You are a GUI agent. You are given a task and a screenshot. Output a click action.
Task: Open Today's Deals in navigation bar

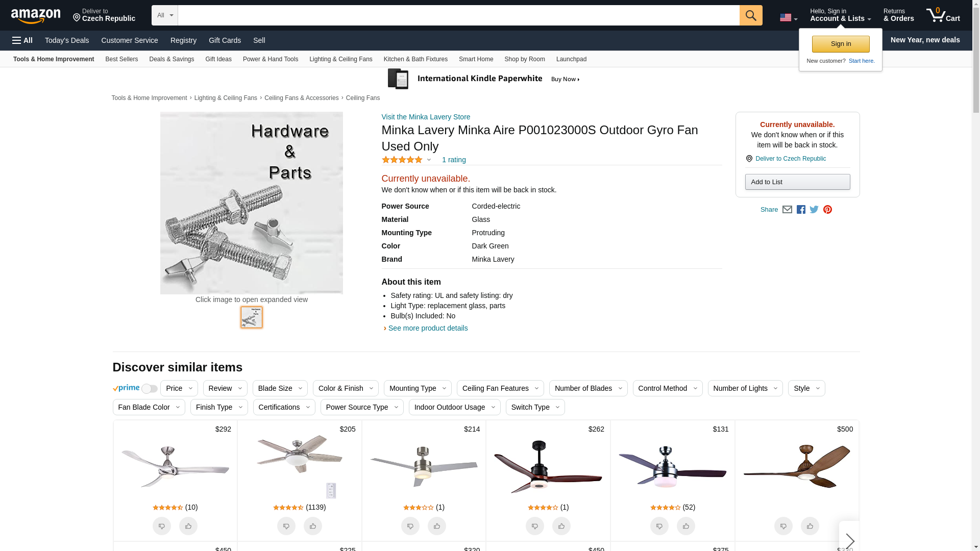67,40
